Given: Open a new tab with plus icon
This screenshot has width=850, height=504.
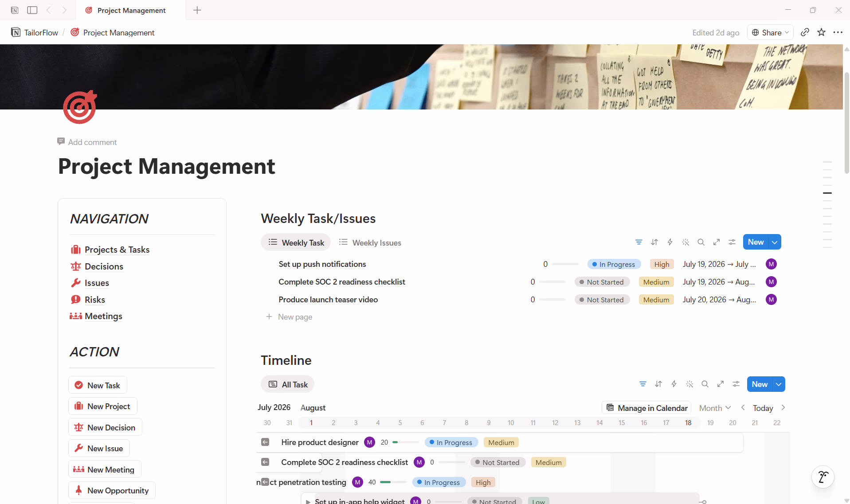Looking at the screenshot, I should click(x=197, y=10).
